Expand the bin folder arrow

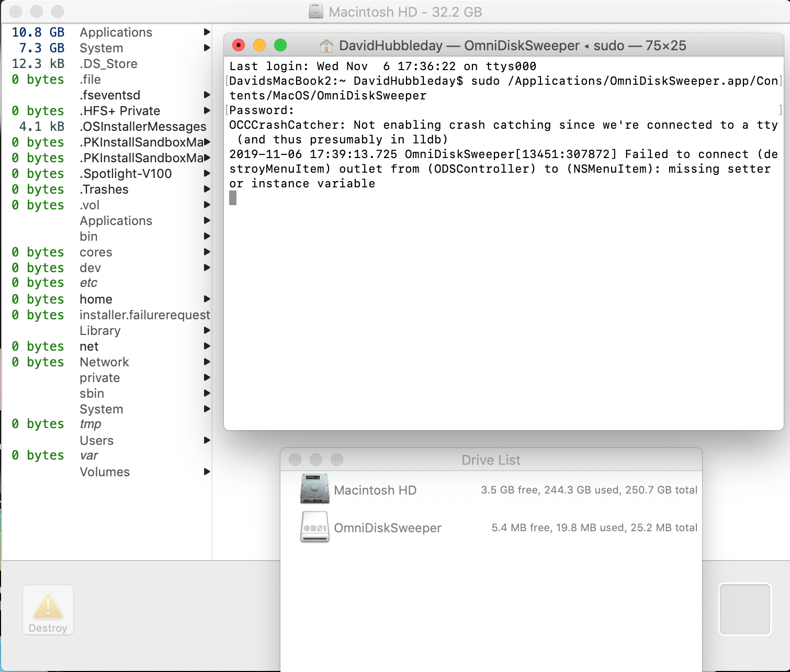pyautogui.click(x=207, y=236)
